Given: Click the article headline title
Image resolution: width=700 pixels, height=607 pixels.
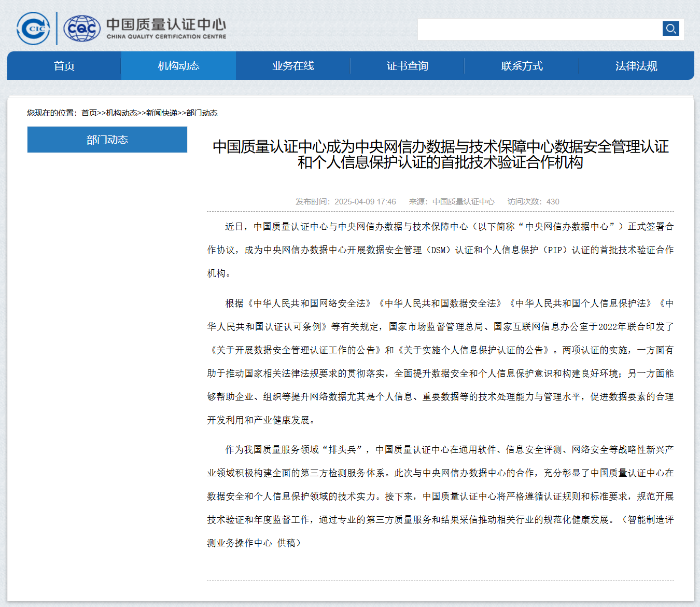Looking at the screenshot, I should coord(440,154).
